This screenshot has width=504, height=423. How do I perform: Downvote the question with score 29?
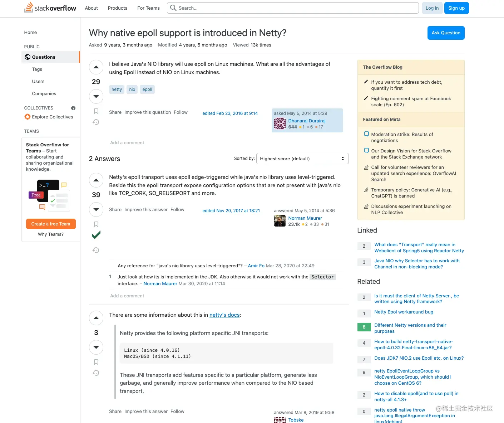click(x=96, y=96)
